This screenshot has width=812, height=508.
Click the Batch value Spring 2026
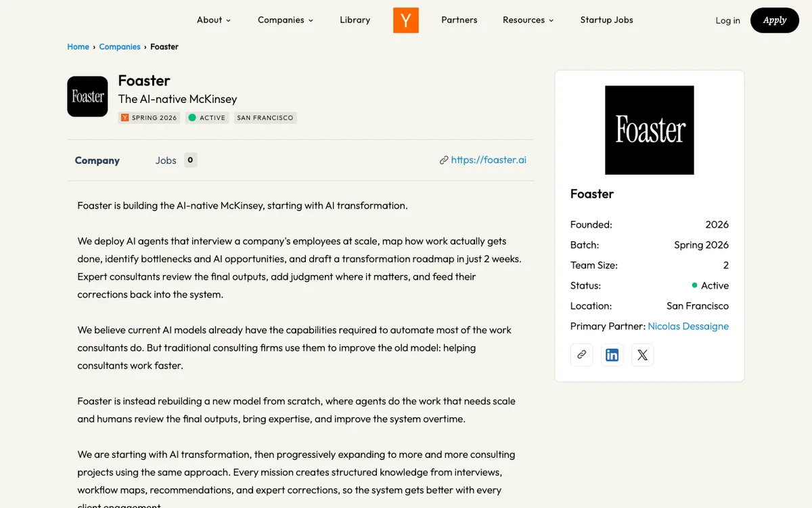pos(701,245)
